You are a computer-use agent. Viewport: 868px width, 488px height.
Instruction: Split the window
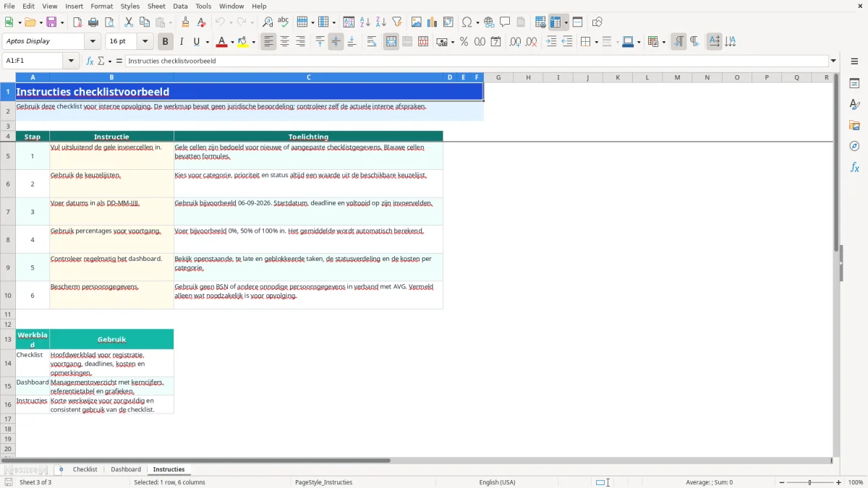577,22
